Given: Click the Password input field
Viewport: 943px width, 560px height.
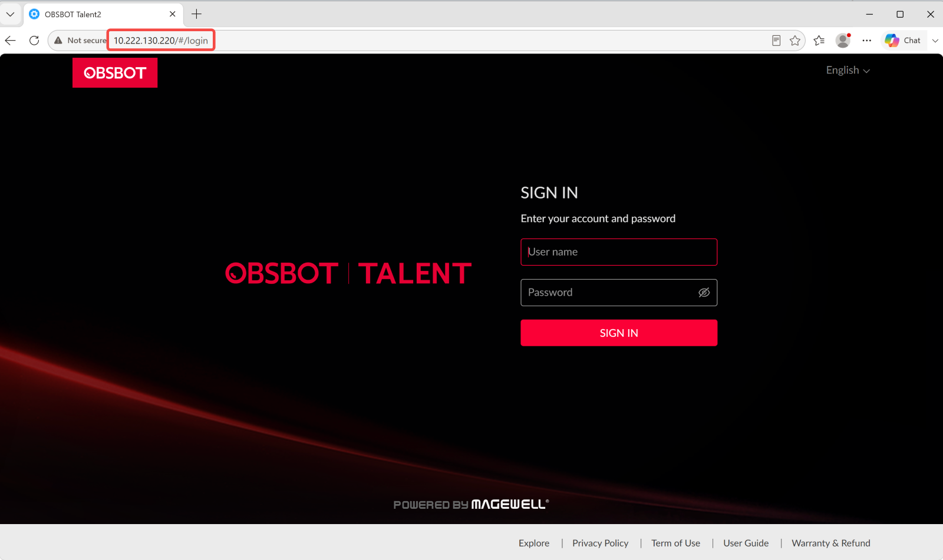Looking at the screenshot, I should (619, 293).
